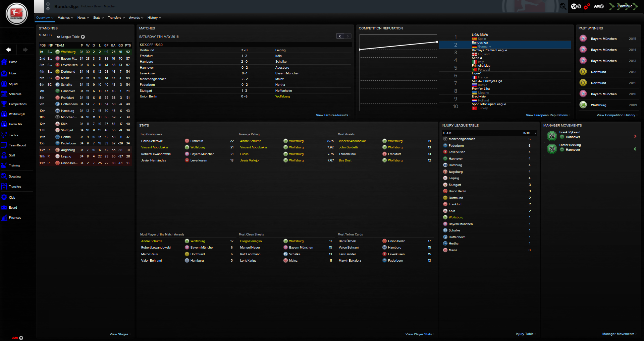Viewport: 644px width, 341px height.
Task: Expand the History menu chevron
Action: [x=160, y=18]
